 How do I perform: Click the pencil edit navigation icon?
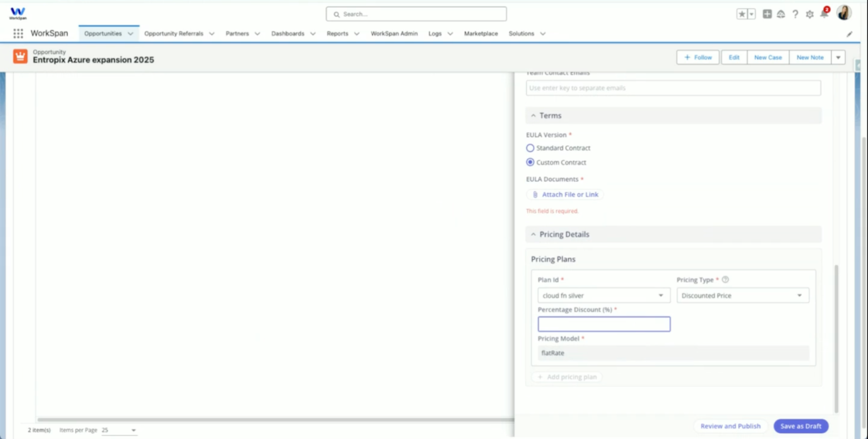[x=850, y=34]
